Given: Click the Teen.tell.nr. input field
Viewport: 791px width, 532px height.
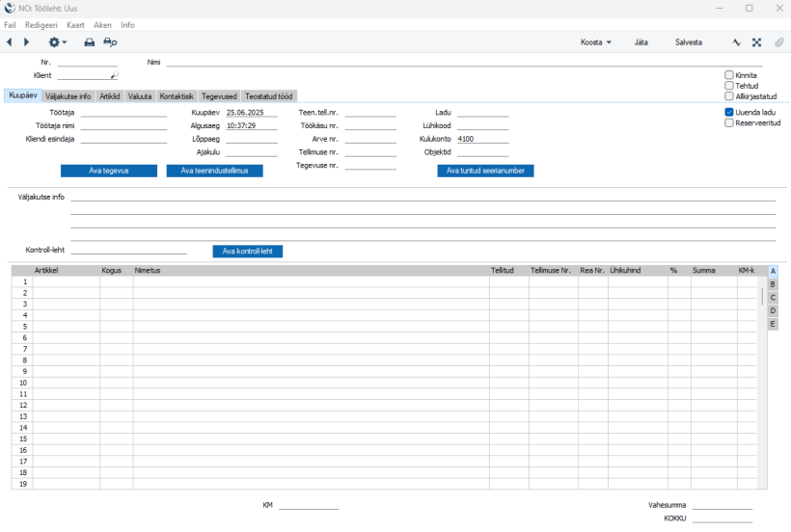Looking at the screenshot, I should click(370, 113).
